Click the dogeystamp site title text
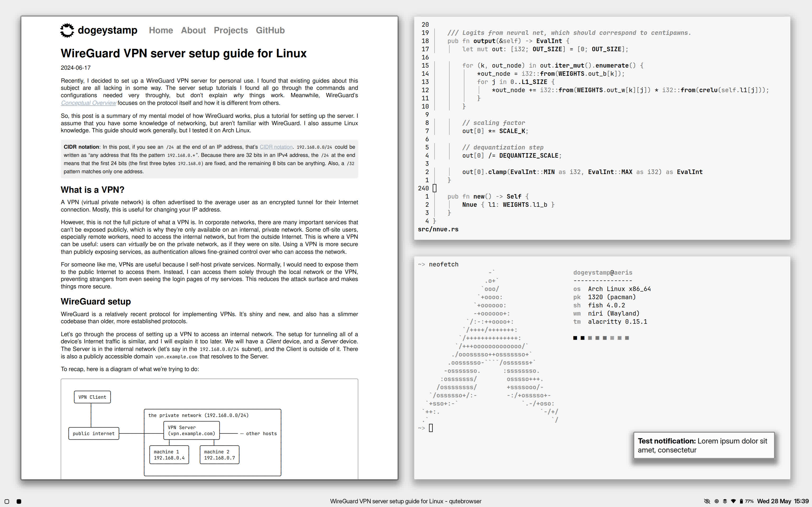This screenshot has height=507, width=812. click(107, 30)
